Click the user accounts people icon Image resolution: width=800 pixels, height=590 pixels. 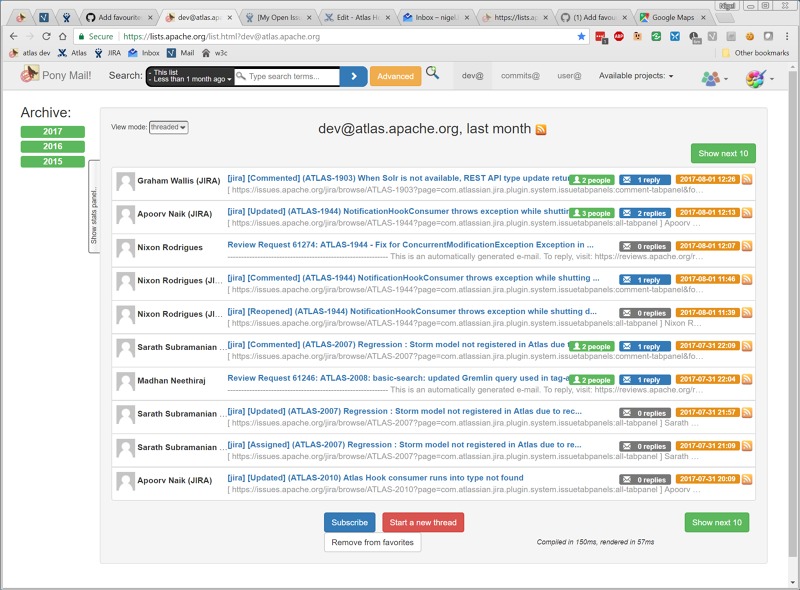[x=711, y=77]
